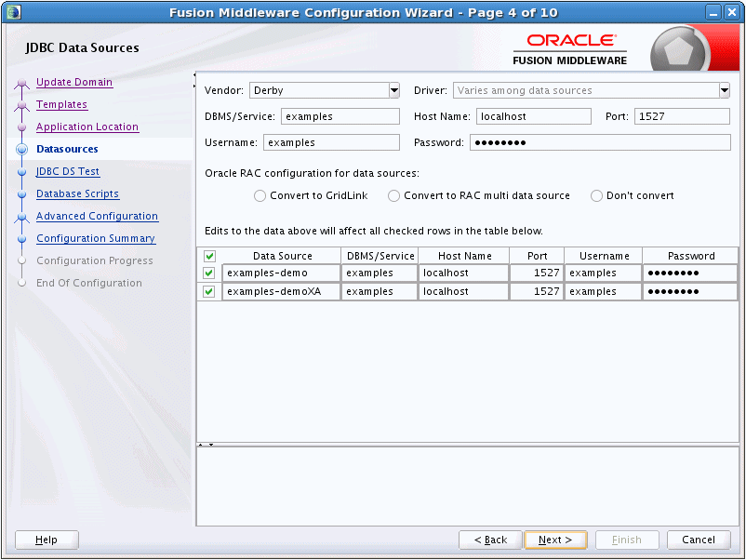Close the Configuration Wizard window
The width and height of the screenshot is (746, 560).
pyautogui.click(x=732, y=12)
